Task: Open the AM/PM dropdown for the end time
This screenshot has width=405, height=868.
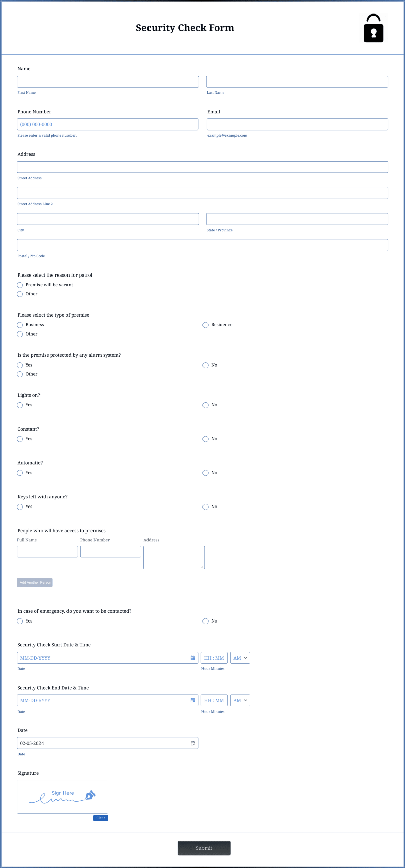Action: 240,700
